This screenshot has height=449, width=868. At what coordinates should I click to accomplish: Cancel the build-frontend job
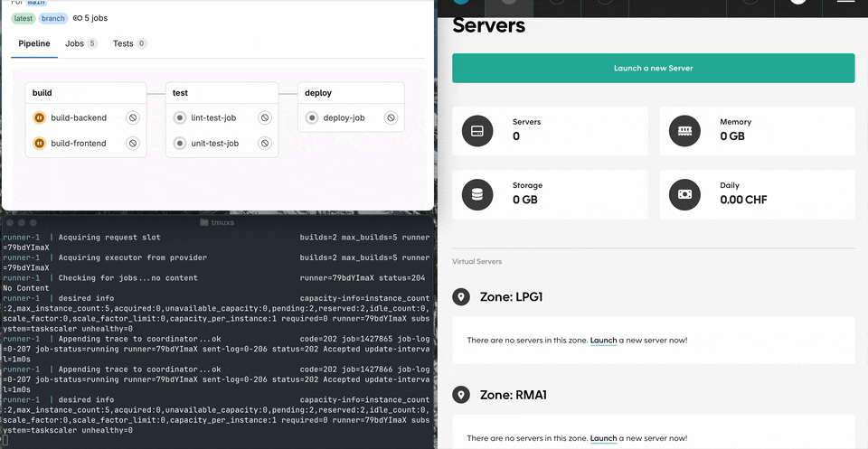[x=132, y=143]
